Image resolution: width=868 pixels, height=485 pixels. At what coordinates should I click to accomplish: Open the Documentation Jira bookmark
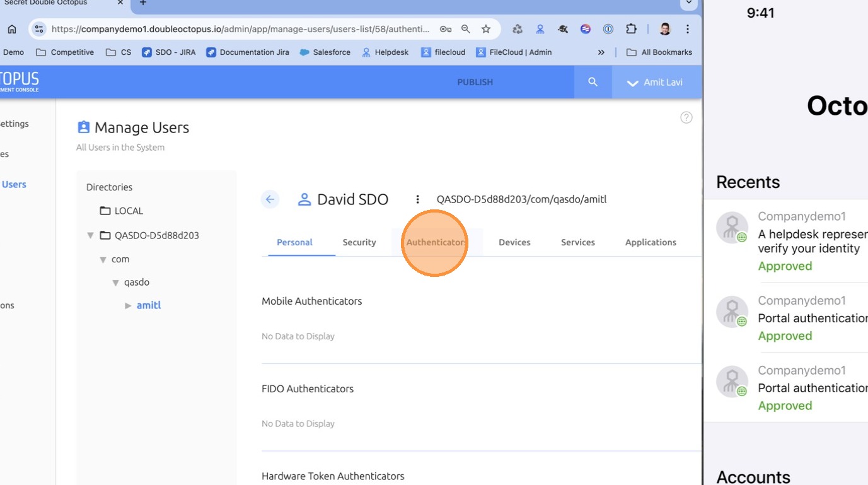click(248, 52)
